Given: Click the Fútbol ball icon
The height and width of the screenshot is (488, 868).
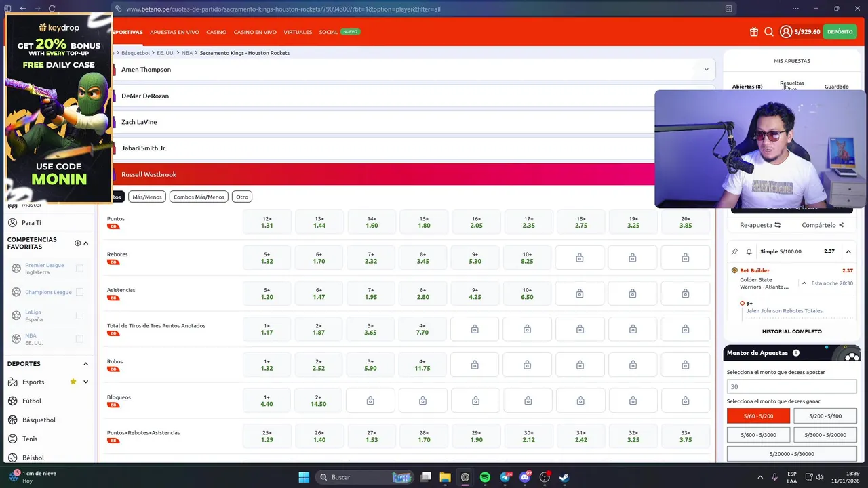Looking at the screenshot, I should (x=13, y=401).
